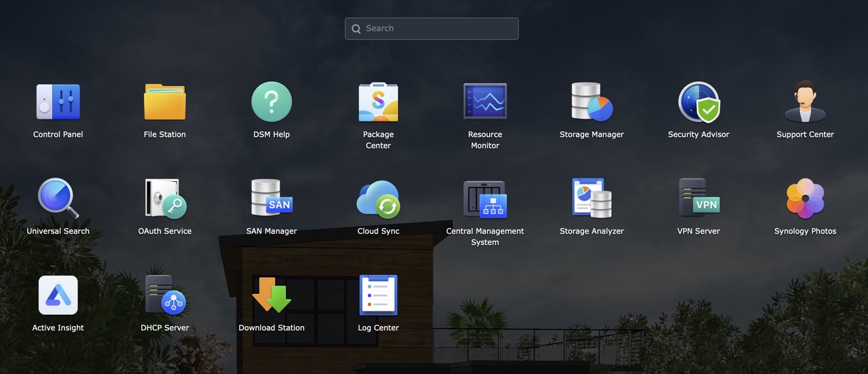The width and height of the screenshot is (868, 374).
Task: Launch Cloud Sync
Action: 378,199
